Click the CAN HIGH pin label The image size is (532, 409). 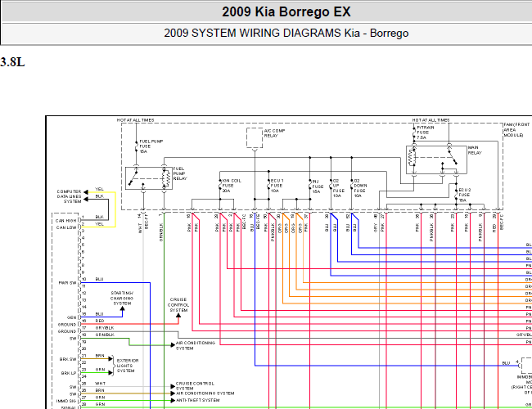click(66, 221)
